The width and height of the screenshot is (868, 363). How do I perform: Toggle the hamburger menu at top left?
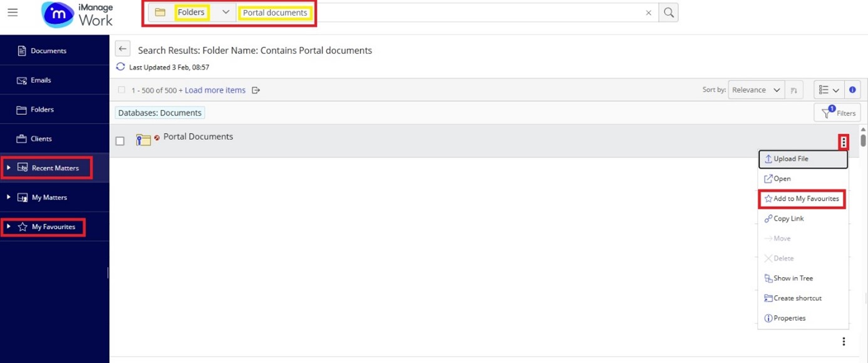point(13,12)
